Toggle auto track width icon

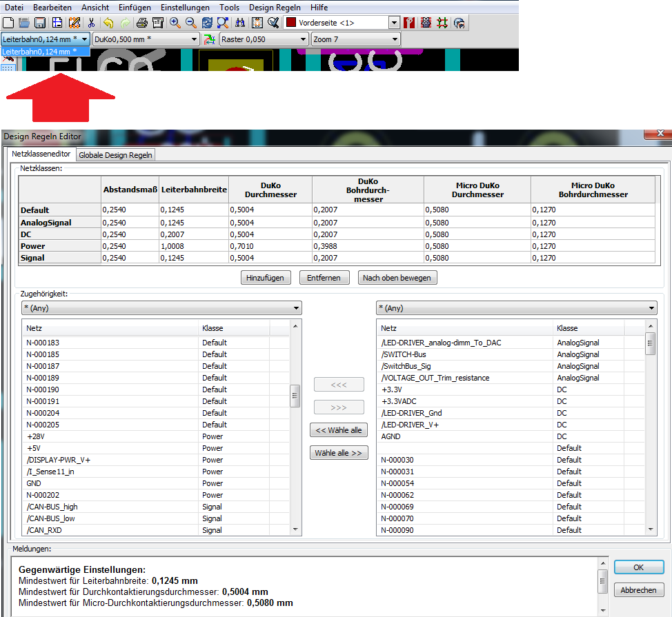(x=209, y=39)
